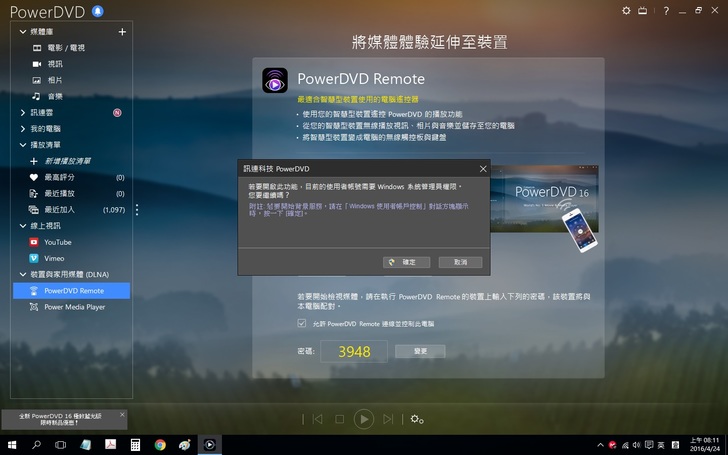Expand the 訊連雲 section chevron

tap(22, 112)
